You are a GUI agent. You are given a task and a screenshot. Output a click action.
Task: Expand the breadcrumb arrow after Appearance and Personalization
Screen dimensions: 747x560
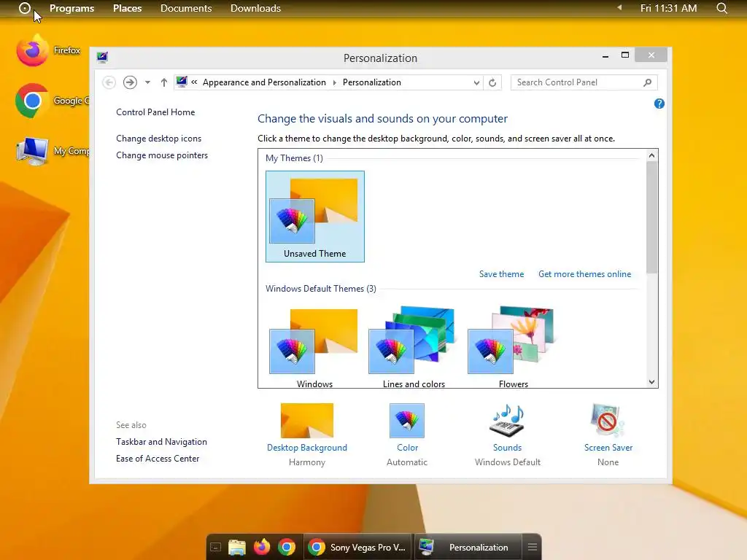(334, 82)
